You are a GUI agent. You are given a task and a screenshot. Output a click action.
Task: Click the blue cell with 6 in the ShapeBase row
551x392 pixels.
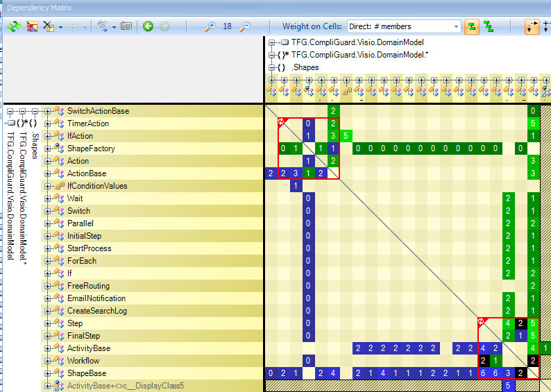tap(483, 373)
